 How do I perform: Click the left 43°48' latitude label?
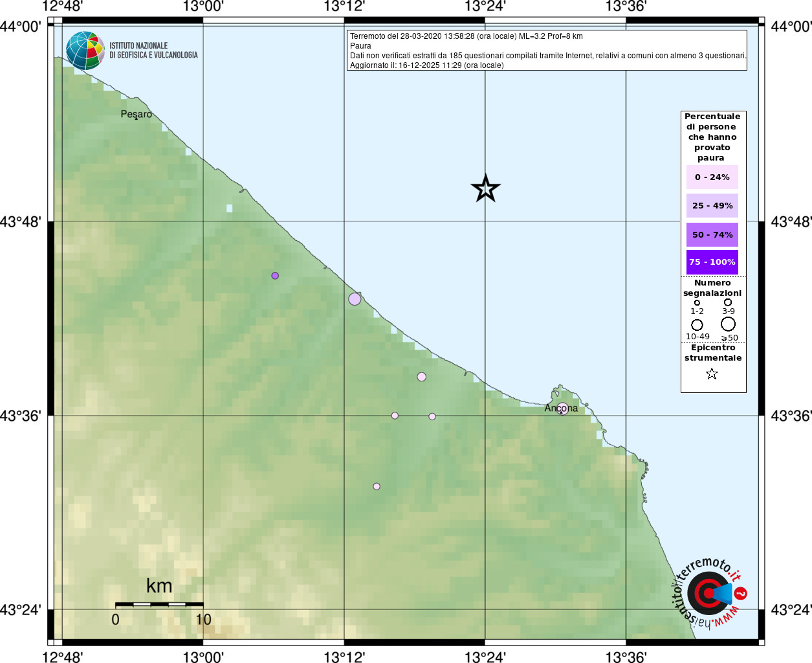click(20, 221)
